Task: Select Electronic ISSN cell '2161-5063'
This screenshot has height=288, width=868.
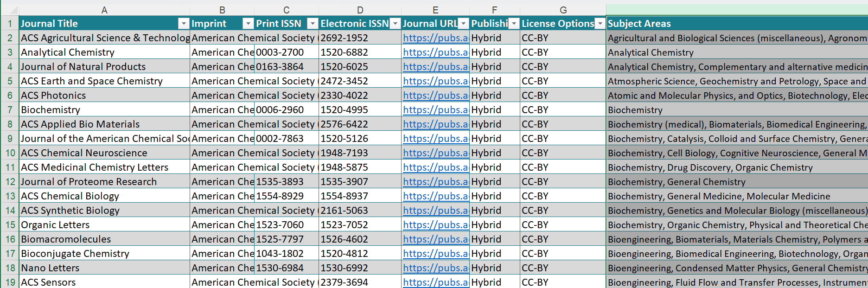Action: (x=360, y=211)
